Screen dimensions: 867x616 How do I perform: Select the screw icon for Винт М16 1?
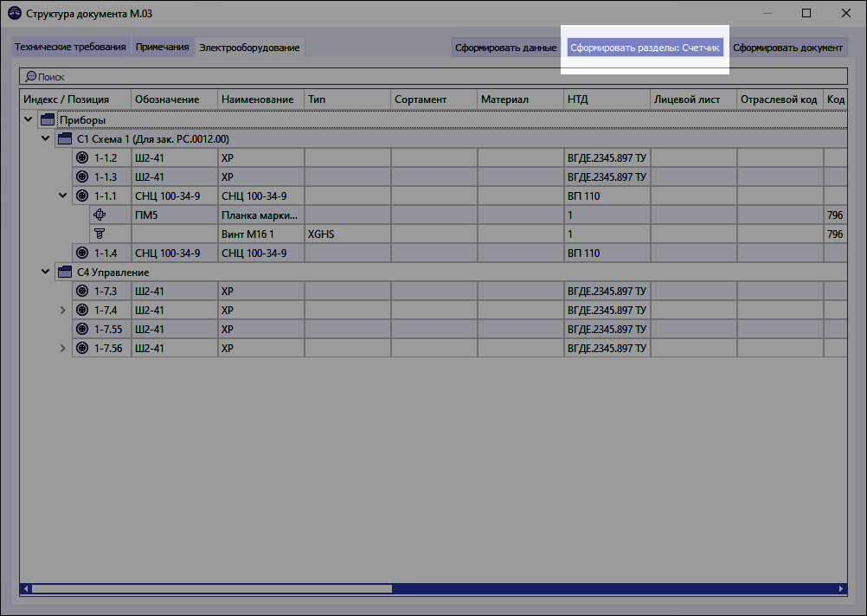[x=100, y=234]
